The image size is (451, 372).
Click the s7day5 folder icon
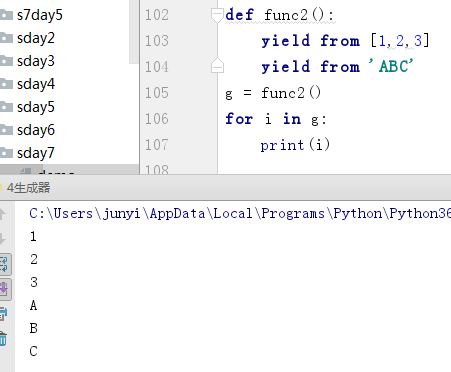(6, 15)
